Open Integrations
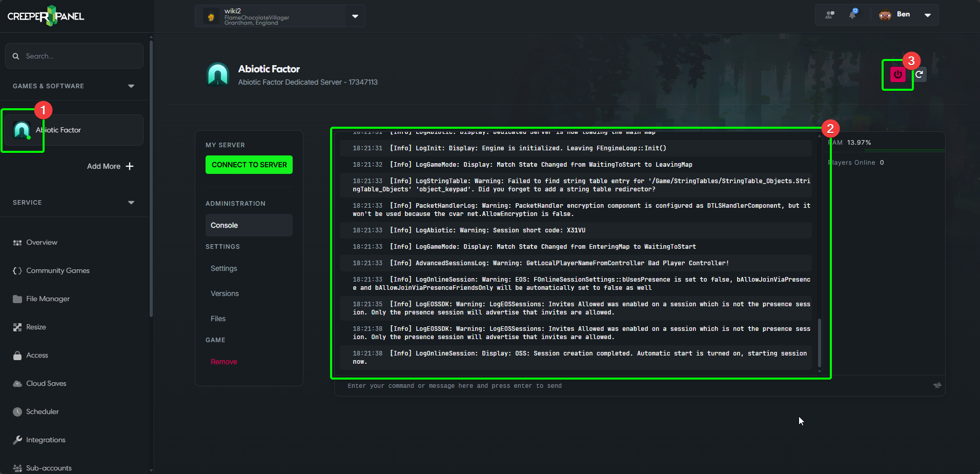This screenshot has width=980, height=474. tap(46, 440)
